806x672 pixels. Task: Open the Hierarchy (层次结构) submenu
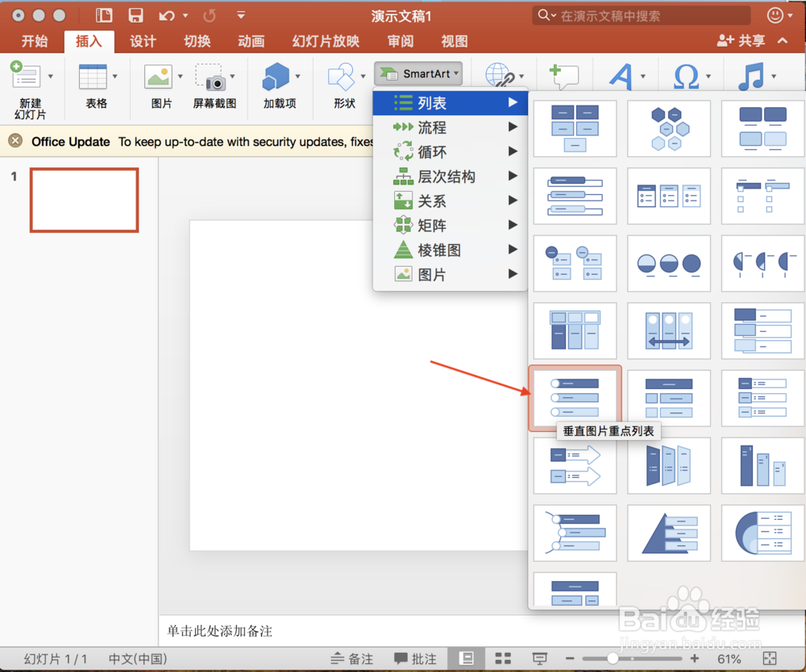[451, 176]
